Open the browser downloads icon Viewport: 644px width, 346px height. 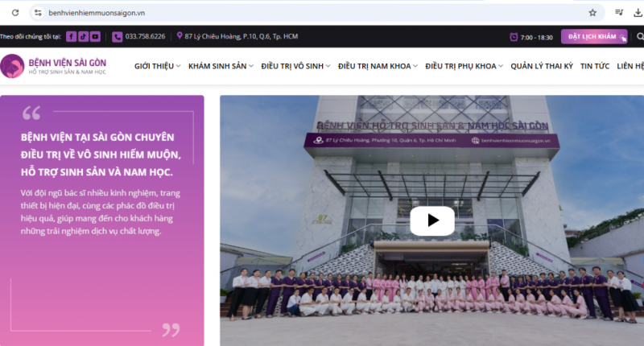(638, 13)
